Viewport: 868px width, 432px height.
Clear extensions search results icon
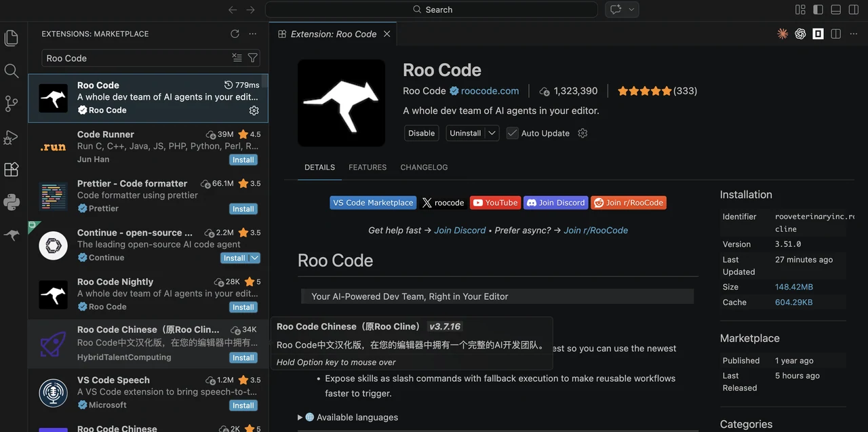point(237,58)
